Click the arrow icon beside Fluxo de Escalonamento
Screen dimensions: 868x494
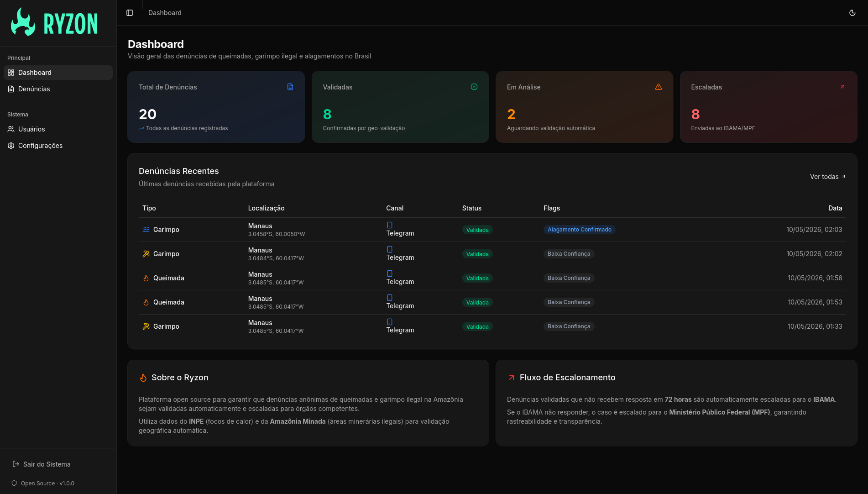[x=512, y=378]
